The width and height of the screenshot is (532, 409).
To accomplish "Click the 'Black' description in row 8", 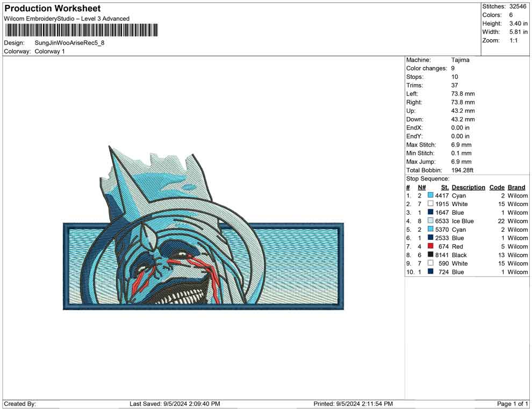I will click(x=459, y=255).
